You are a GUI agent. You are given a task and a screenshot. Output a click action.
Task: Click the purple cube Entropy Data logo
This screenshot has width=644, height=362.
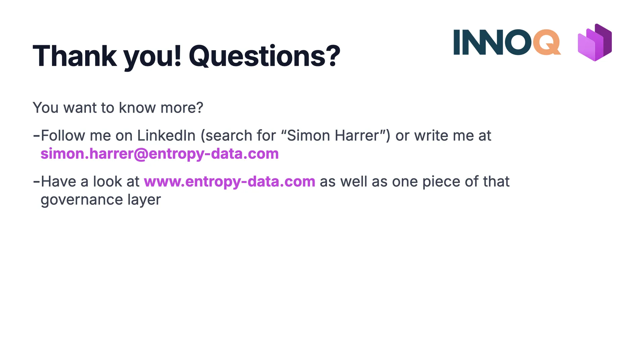[x=595, y=43]
